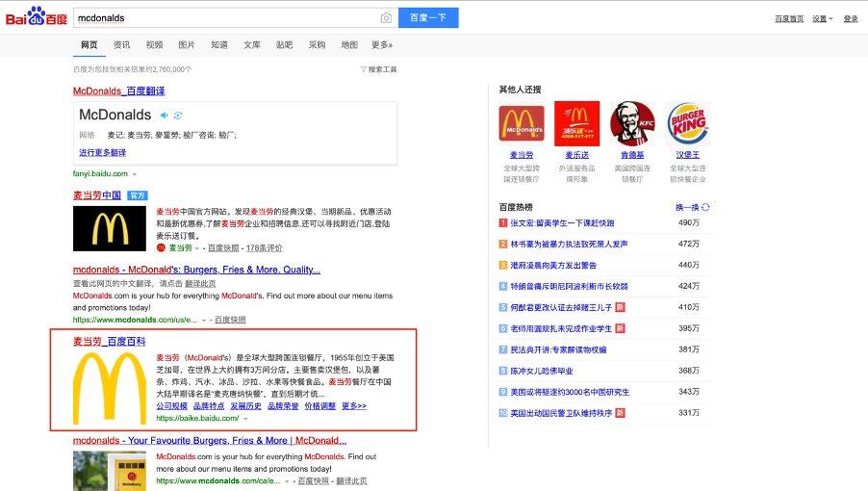Click the 登录 login link

tap(851, 19)
